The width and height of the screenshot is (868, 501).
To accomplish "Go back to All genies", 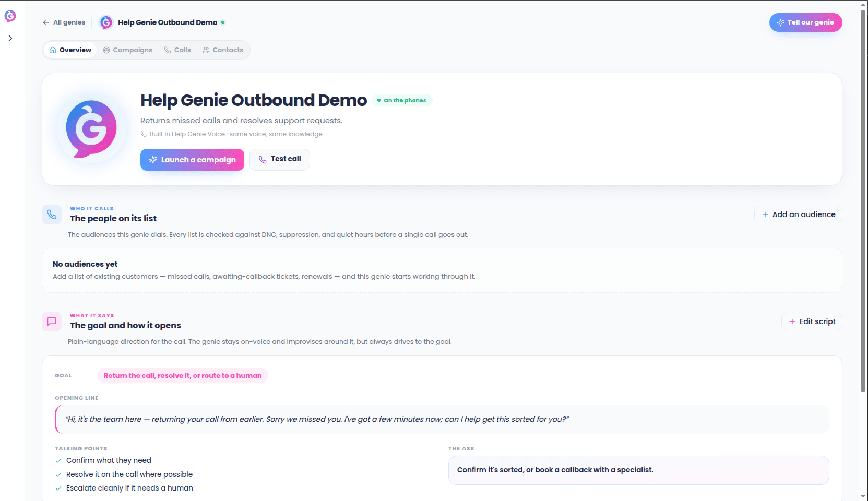I will click(x=64, y=22).
